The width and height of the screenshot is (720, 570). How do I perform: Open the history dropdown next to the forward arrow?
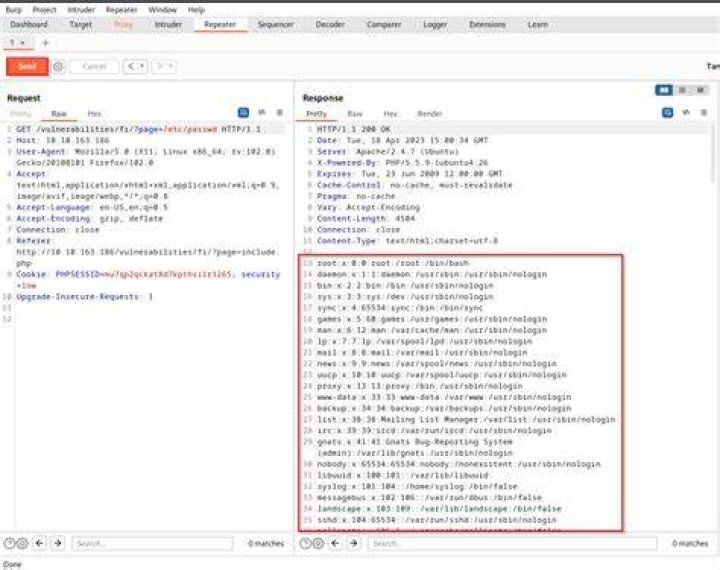point(170,67)
